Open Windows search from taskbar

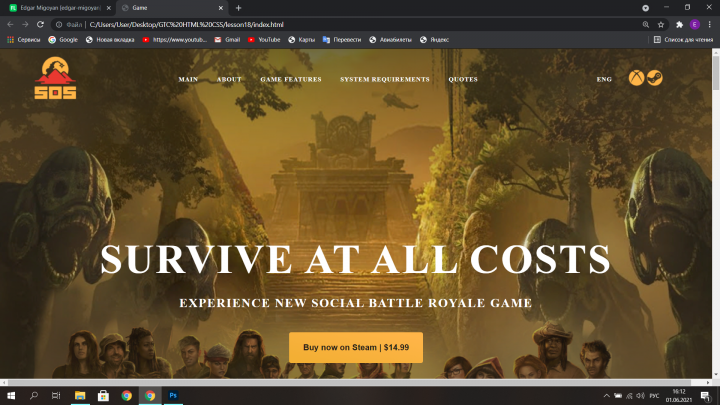pos(34,395)
